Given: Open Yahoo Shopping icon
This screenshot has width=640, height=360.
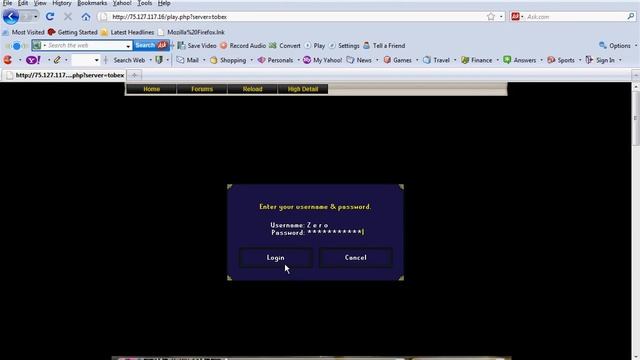Looking at the screenshot, I should [x=213, y=60].
